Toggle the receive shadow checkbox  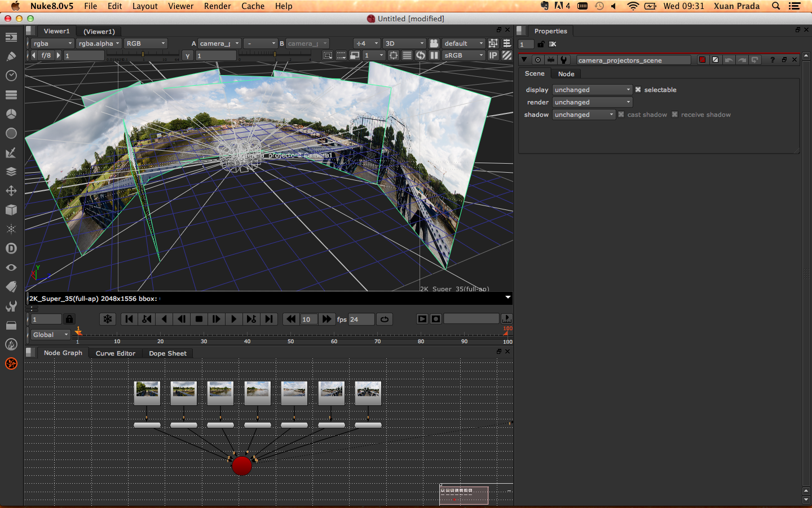[675, 115]
